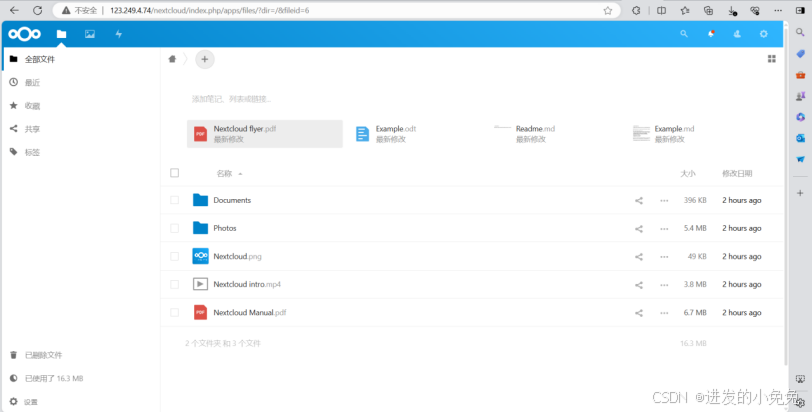Open recent file Nextcloud flyer.pdf
This screenshot has height=413, width=812.
[265, 134]
